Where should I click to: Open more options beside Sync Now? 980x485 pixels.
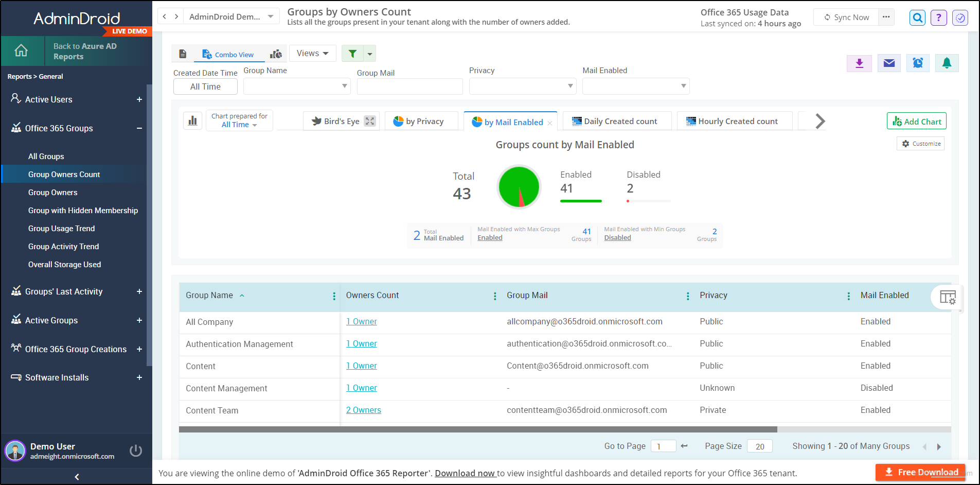click(886, 17)
